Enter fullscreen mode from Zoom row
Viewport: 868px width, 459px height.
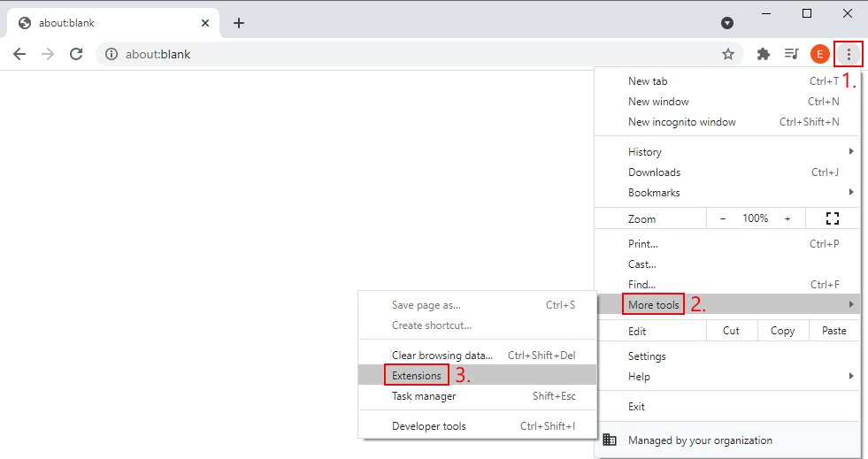click(x=831, y=218)
